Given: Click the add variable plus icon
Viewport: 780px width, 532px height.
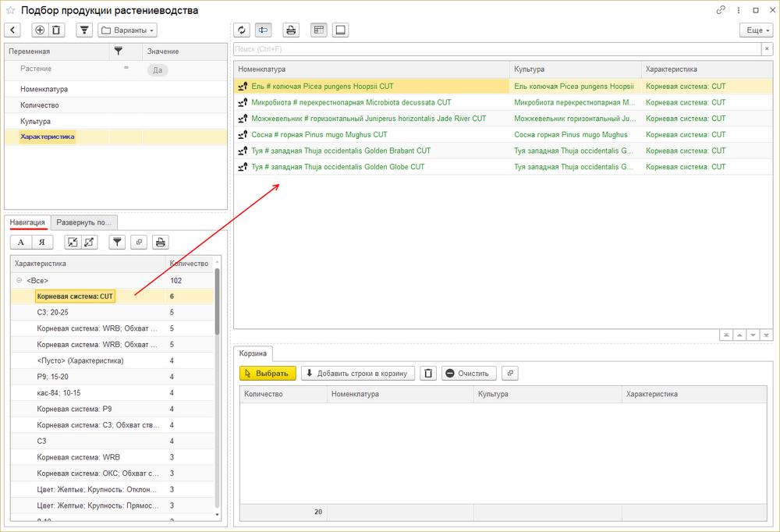Looking at the screenshot, I should [x=40, y=30].
